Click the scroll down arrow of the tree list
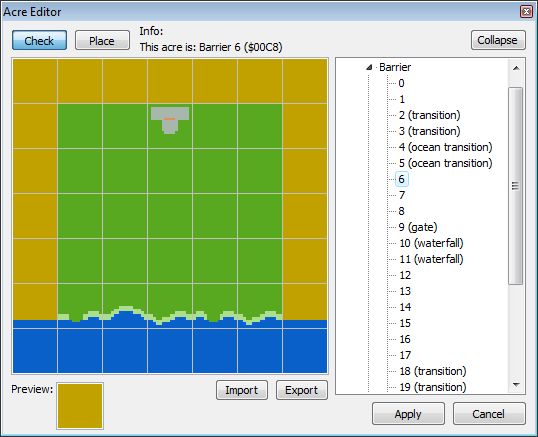Image resolution: width=538 pixels, height=437 pixels. pos(516,385)
